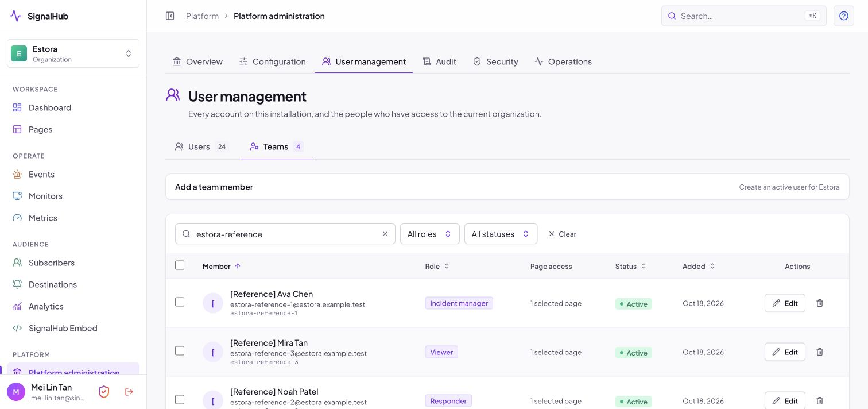Click the Estora organization avatar icon
The image size is (868, 409).
point(19,53)
